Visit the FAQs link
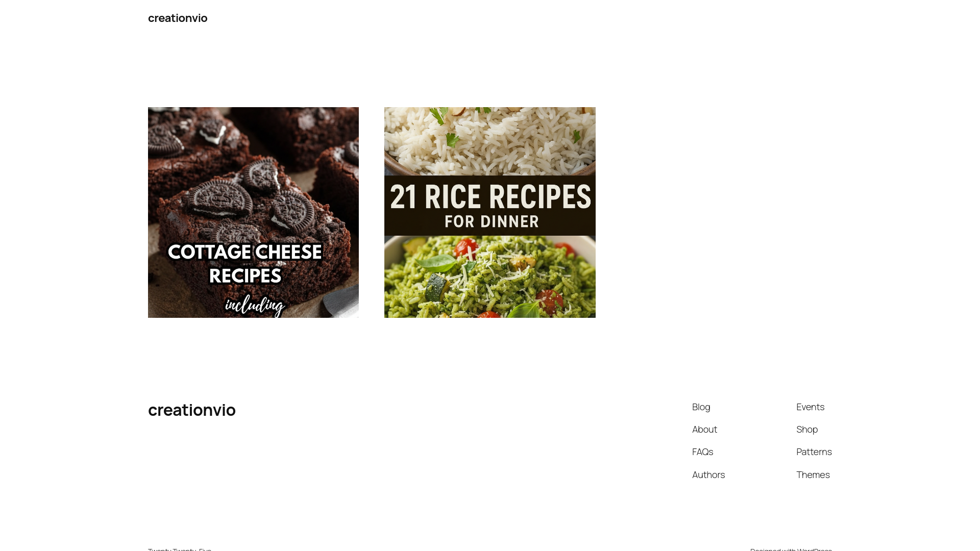Image resolution: width=980 pixels, height=551 pixels. pos(702,452)
